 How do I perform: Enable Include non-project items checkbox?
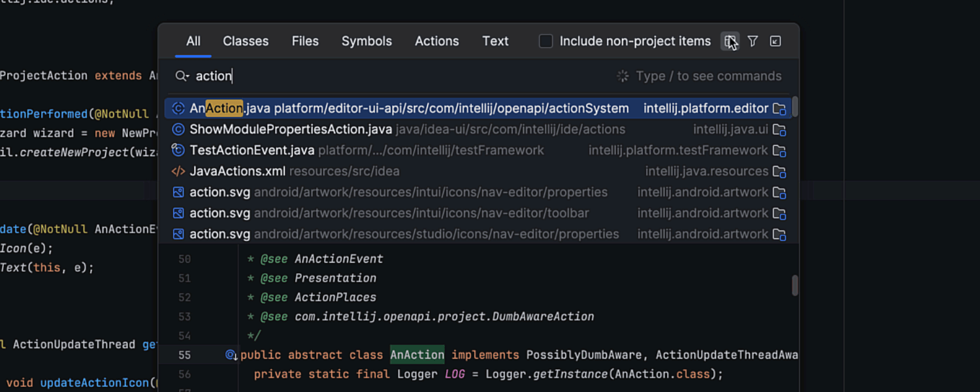point(546,42)
